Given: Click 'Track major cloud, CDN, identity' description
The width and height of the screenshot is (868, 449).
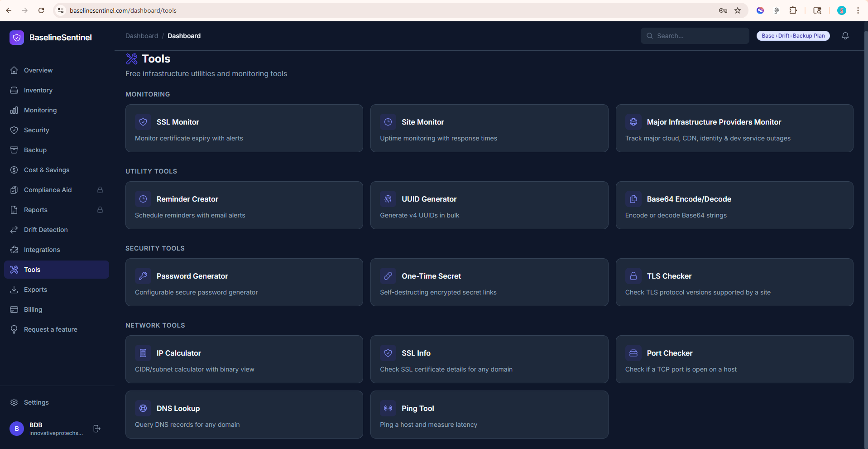Looking at the screenshot, I should 708,138.
